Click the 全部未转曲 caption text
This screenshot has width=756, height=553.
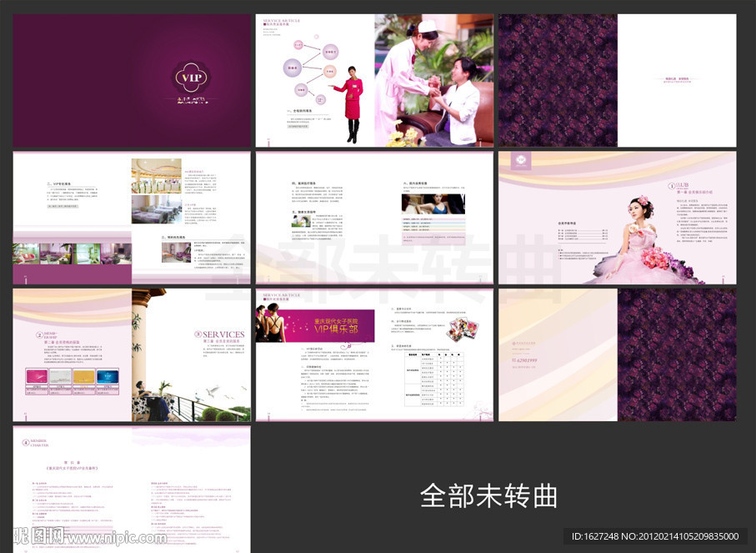(488, 495)
